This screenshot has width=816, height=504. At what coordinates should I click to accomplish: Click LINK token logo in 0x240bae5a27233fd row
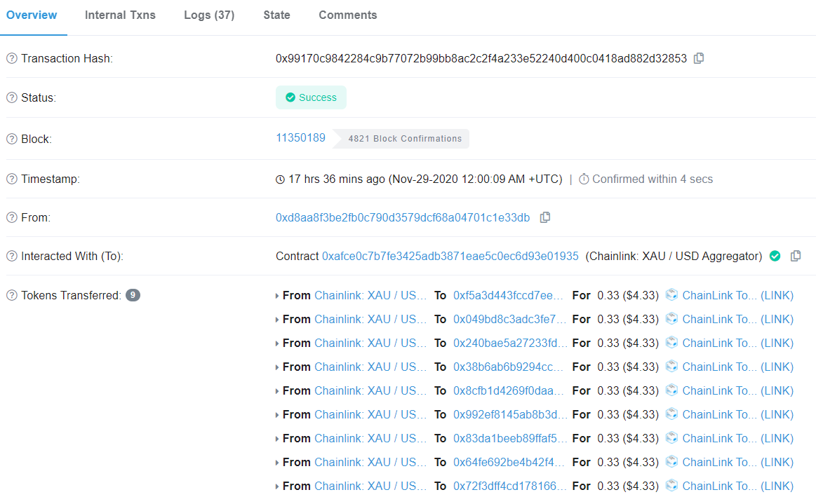pos(672,343)
